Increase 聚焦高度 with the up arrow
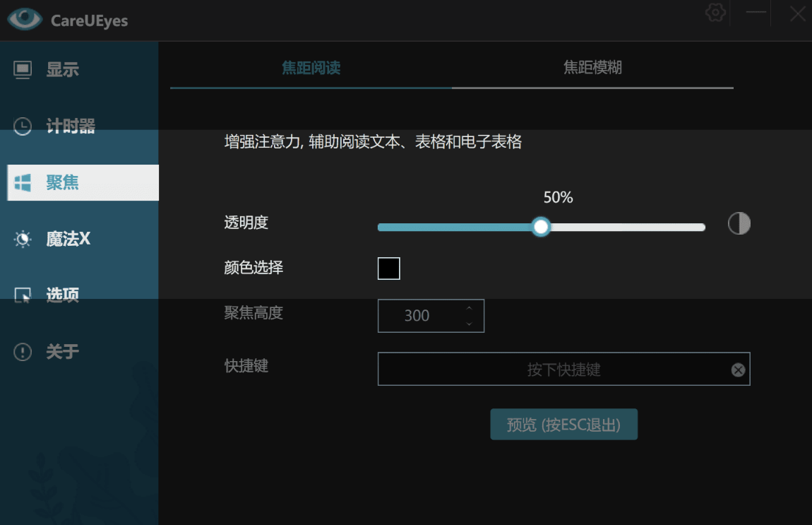The height and width of the screenshot is (525, 812). click(468, 308)
